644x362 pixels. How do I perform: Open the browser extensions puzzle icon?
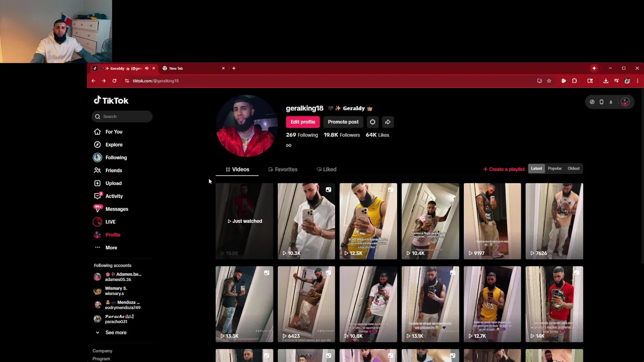574,81
